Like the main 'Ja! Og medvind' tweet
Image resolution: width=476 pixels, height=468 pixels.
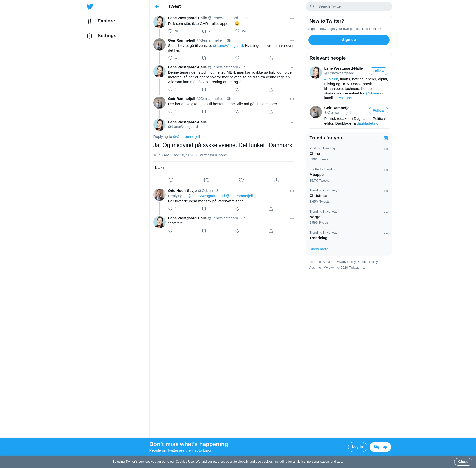pos(241,180)
